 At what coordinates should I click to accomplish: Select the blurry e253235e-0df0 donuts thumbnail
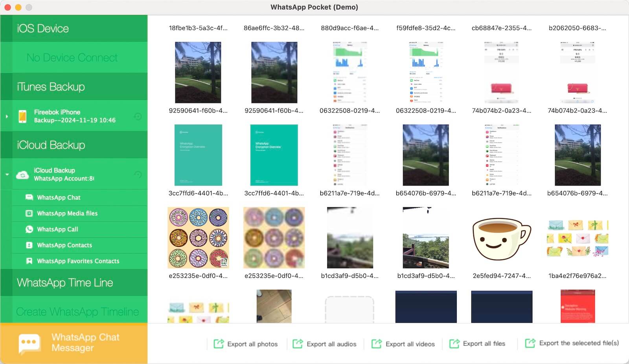pos(274,237)
